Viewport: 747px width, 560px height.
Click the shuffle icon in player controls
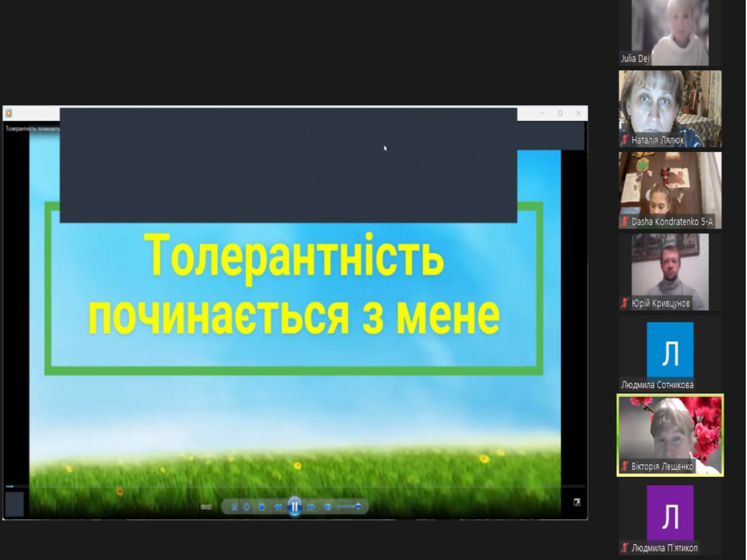(x=234, y=507)
